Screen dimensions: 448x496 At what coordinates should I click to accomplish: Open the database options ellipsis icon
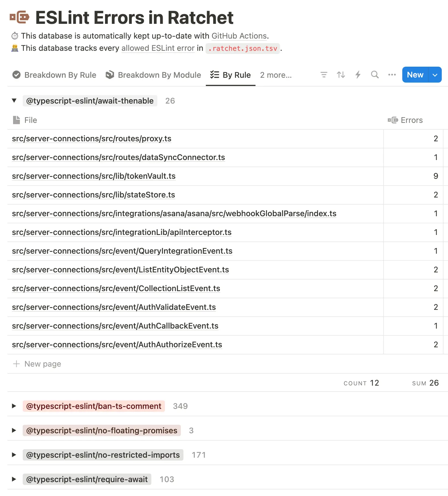click(x=392, y=75)
